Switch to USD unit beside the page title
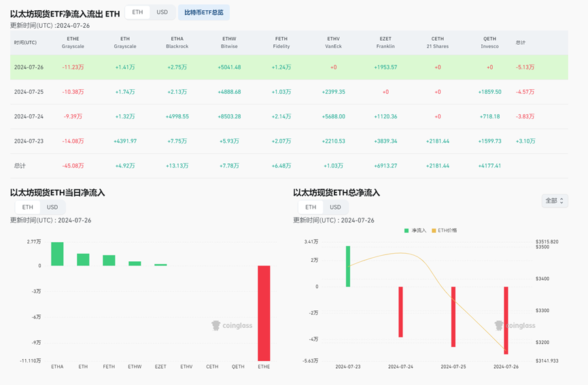Image resolution: width=588 pixels, height=385 pixels. (x=162, y=12)
